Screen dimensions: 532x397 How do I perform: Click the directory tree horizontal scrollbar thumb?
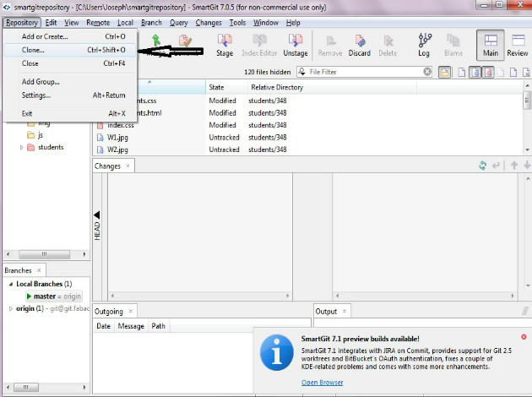coord(44,254)
